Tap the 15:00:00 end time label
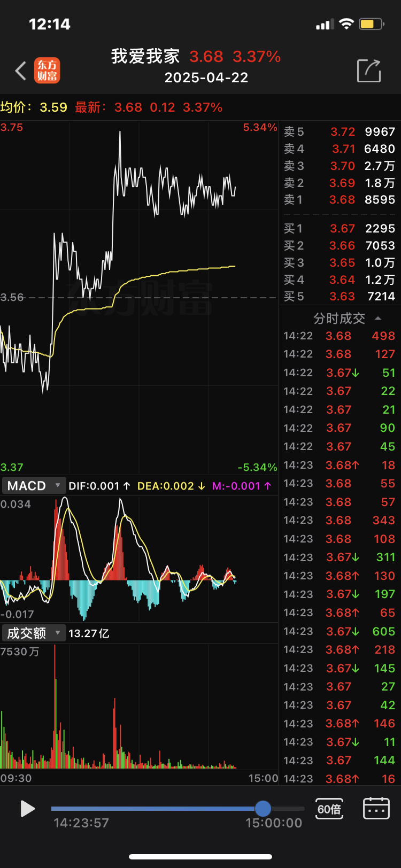Viewport: 401px width, 868px height. tap(274, 823)
